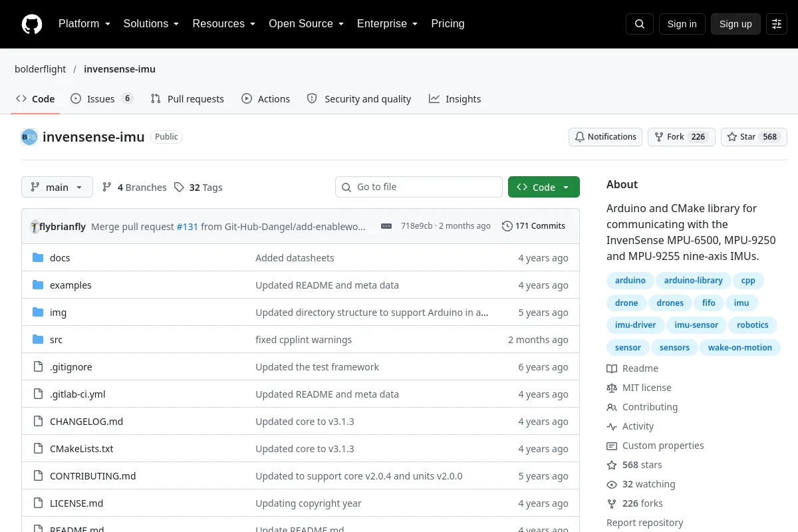
Task: Click the Readme book icon
Action: point(612,368)
